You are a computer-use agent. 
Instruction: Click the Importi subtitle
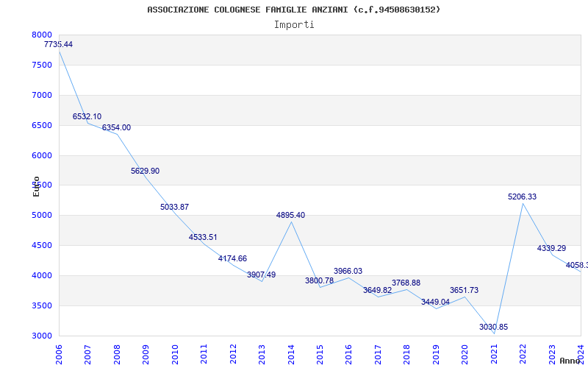tap(294, 25)
